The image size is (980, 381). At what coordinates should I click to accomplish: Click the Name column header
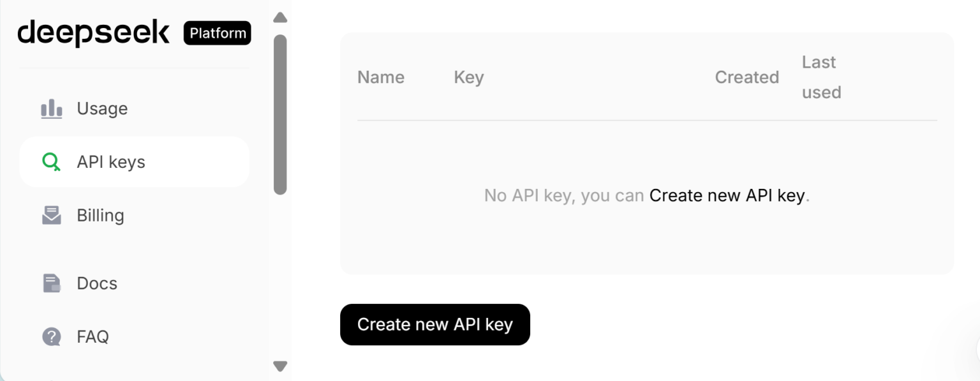click(x=380, y=77)
